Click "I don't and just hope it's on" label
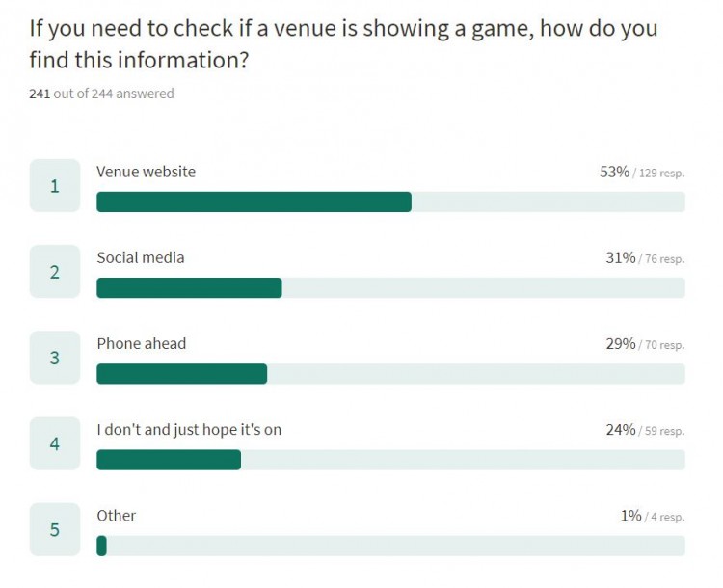This screenshot has width=723, height=588. pos(189,429)
